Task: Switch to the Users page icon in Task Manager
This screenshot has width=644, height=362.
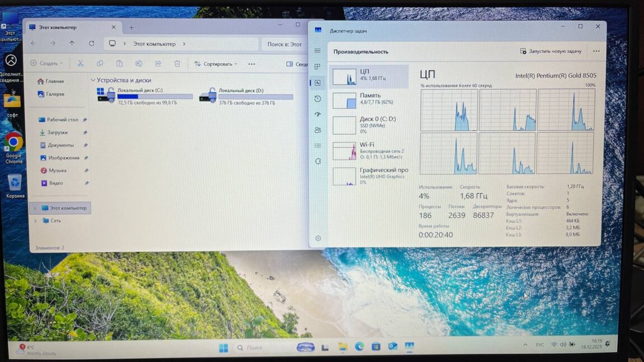Action: [318, 130]
